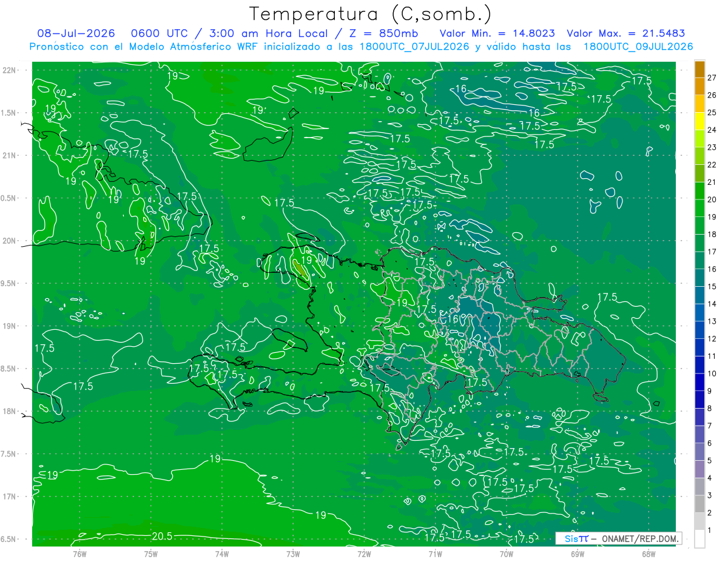Click the "1.5N" latitude axis label
728x562 pixels.
coord(8,113)
